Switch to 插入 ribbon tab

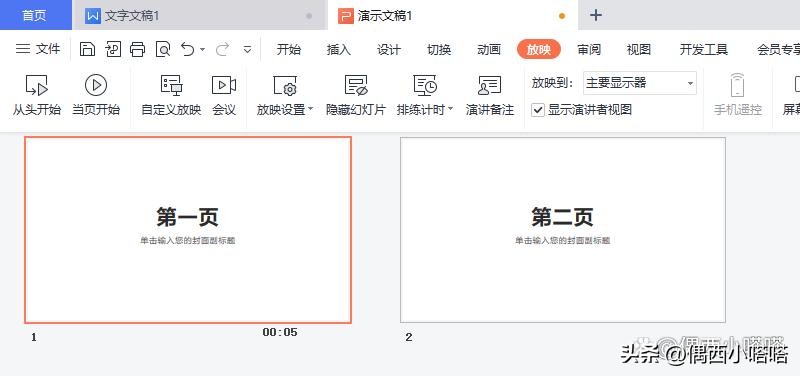(x=339, y=49)
